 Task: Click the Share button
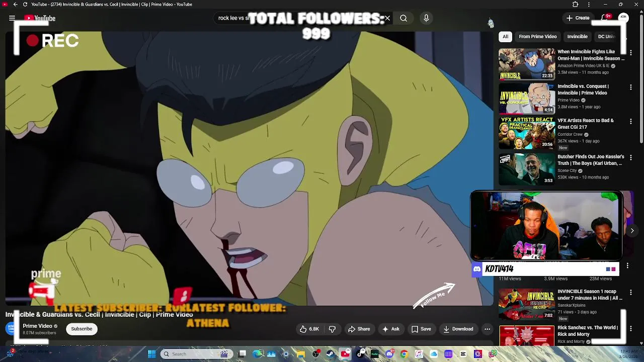pyautogui.click(x=359, y=329)
